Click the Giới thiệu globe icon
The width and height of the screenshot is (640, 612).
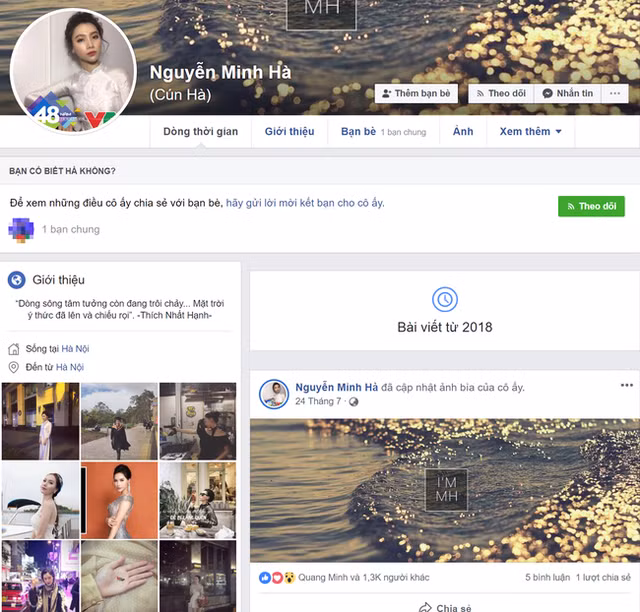(x=17, y=280)
